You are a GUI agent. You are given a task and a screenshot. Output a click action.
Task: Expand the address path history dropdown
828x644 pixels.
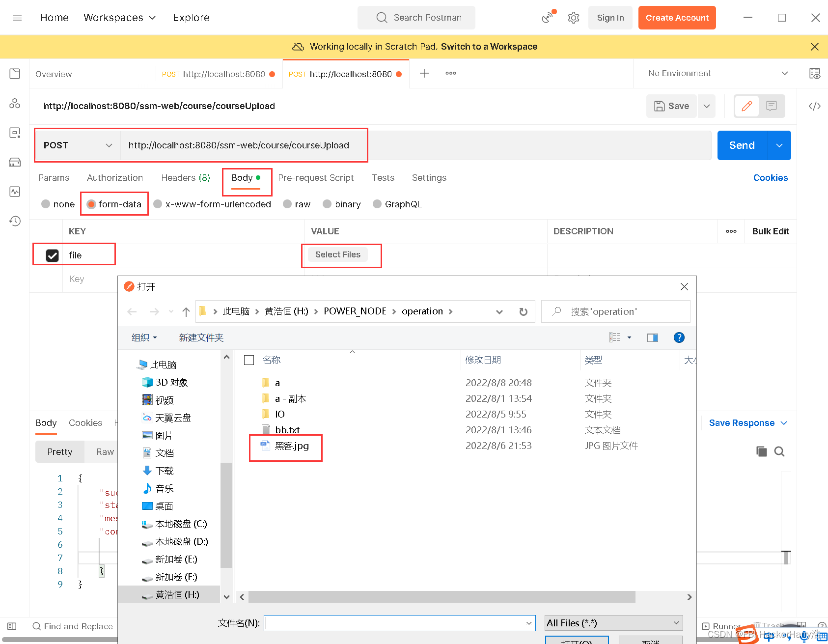click(499, 311)
